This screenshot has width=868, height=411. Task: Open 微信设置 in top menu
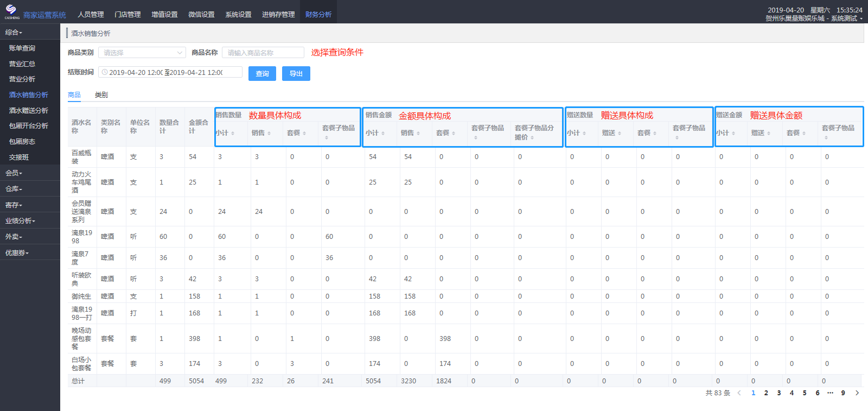(201, 15)
